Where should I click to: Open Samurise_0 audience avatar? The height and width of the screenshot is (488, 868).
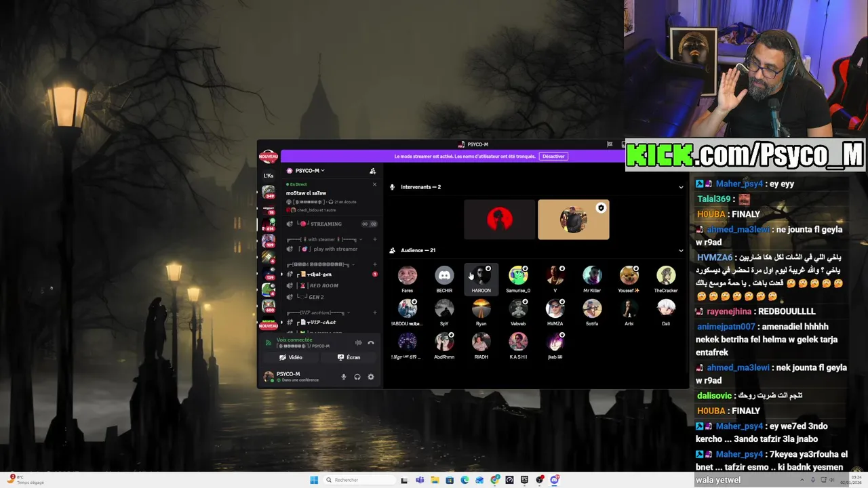tap(518, 276)
